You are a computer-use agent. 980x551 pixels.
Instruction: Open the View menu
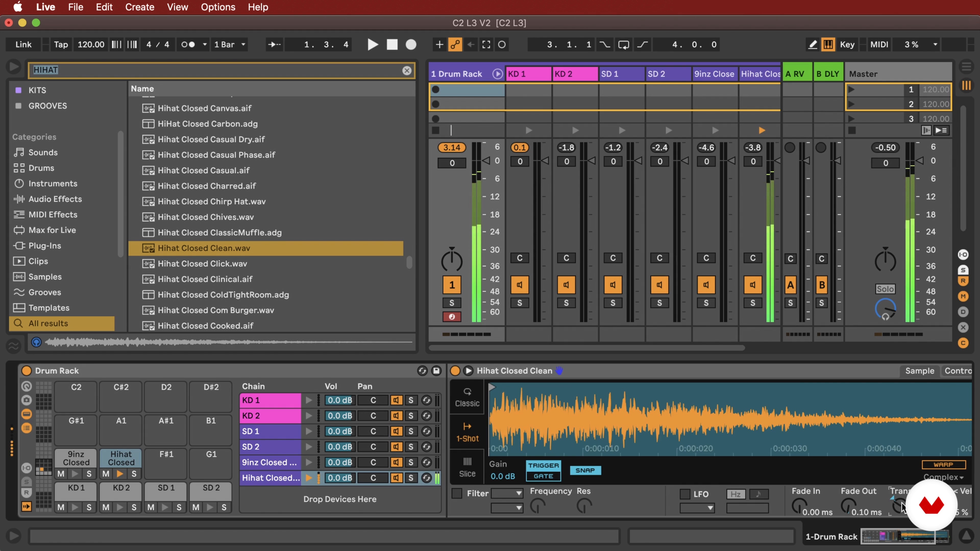(177, 7)
